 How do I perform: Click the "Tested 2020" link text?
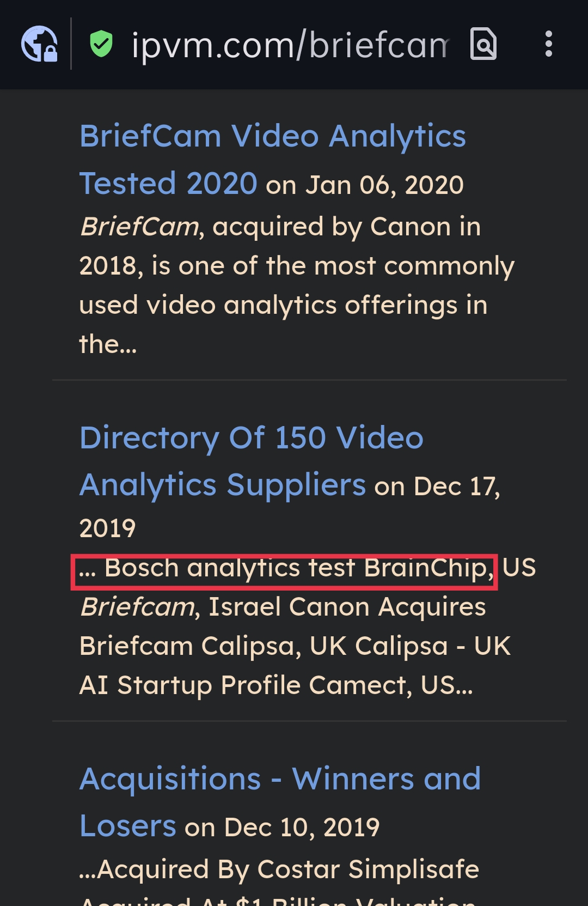(168, 184)
